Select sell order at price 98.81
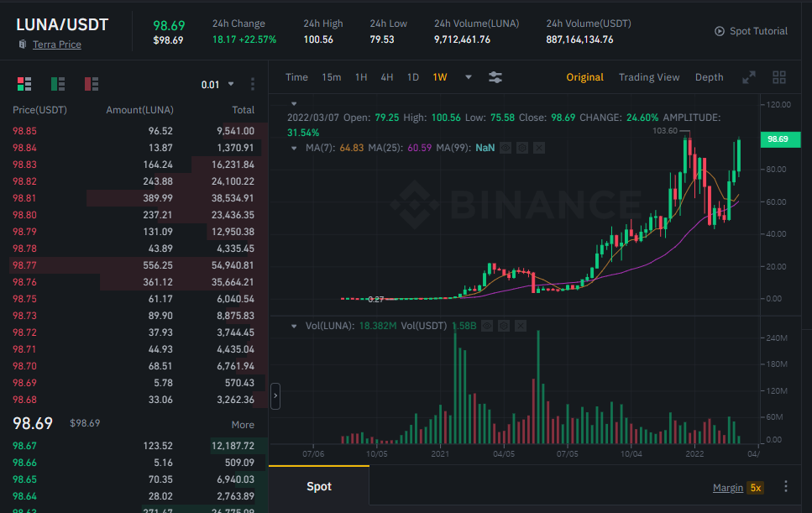Viewport: 812px width, 513px height. [134, 198]
